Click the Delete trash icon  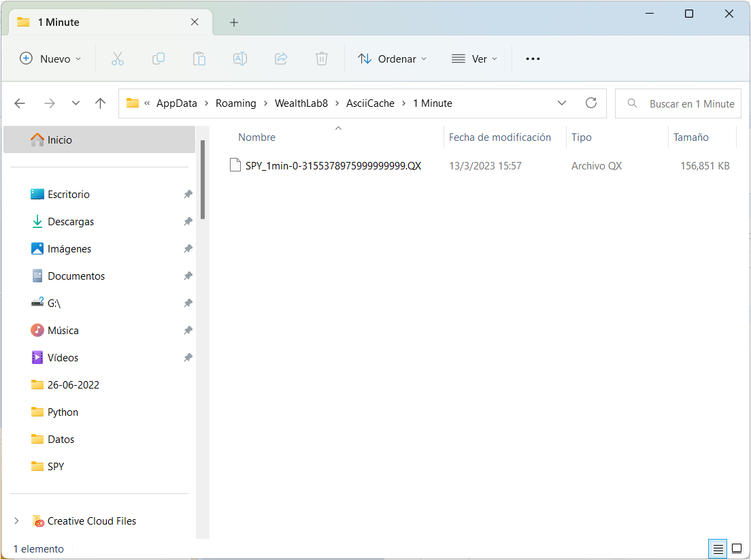pos(322,59)
